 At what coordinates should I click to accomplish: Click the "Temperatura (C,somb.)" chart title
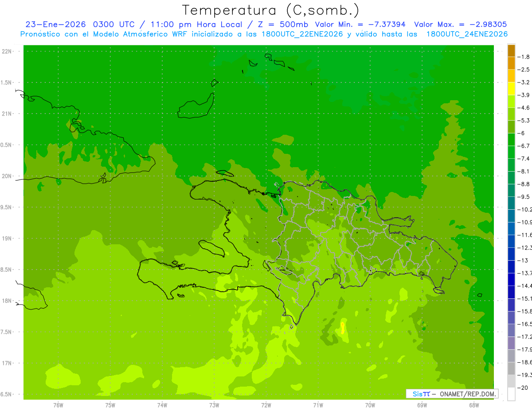pos(271,11)
